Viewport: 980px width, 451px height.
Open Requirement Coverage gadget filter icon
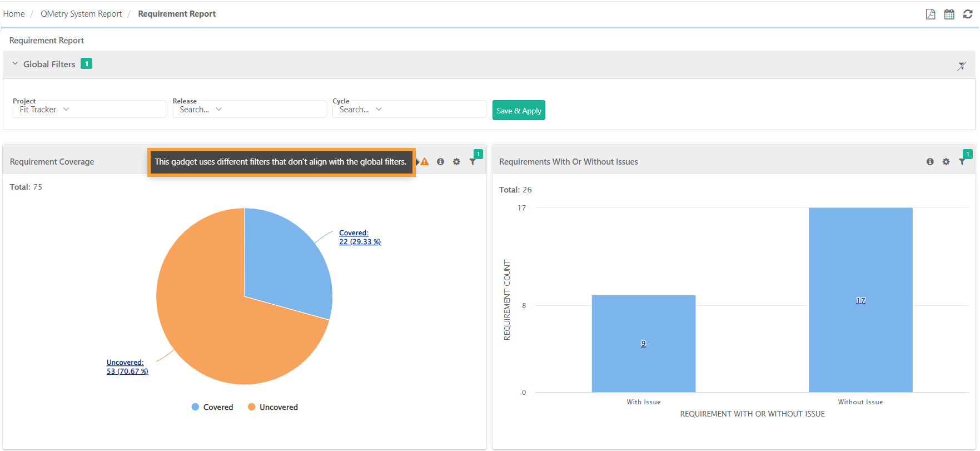pos(472,162)
